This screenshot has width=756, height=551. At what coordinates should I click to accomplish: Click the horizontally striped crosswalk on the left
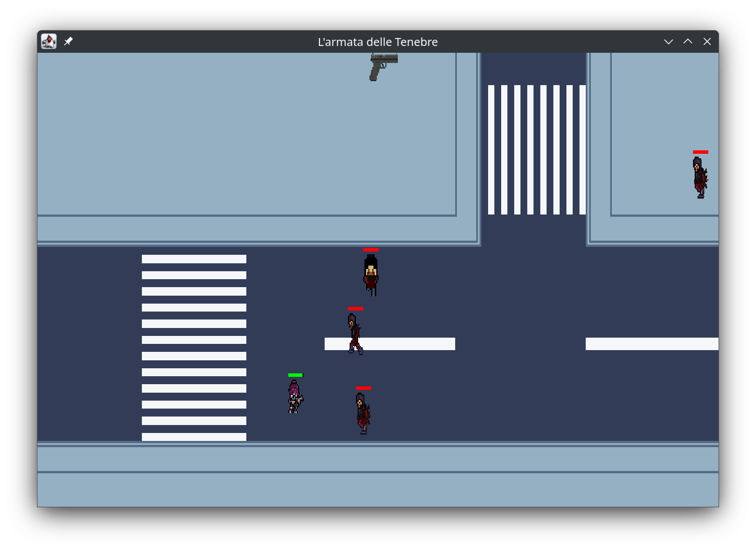pyautogui.click(x=194, y=347)
